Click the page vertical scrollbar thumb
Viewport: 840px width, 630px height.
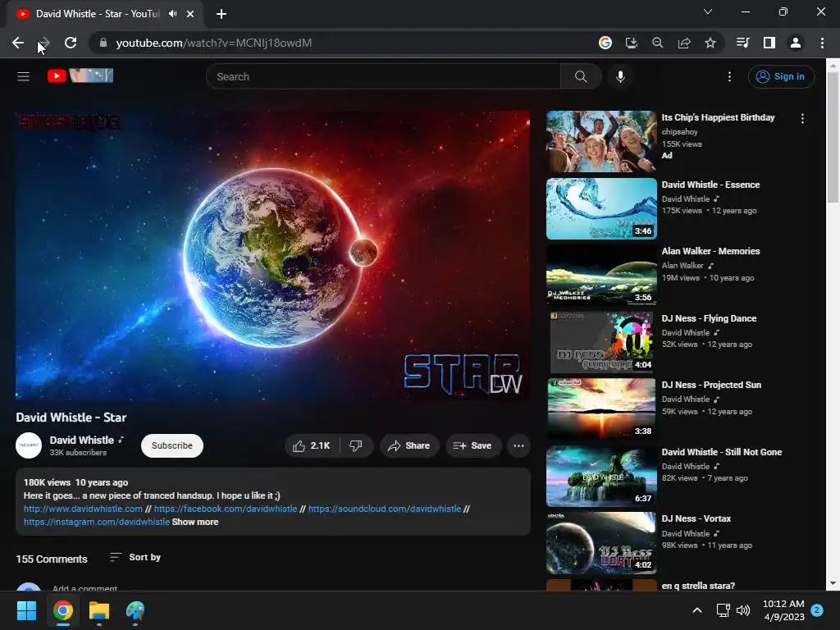click(832, 137)
